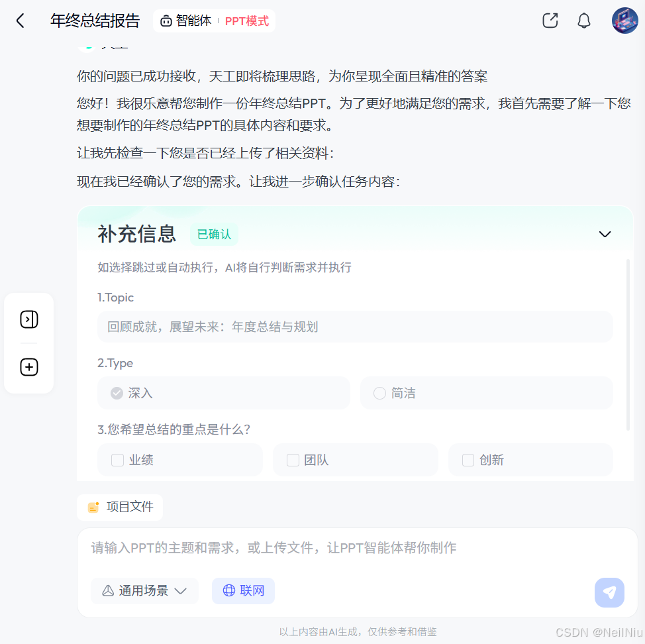Viewport: 645px width, 644px height.
Task: Click the 项目文件 button
Action: pyautogui.click(x=119, y=507)
